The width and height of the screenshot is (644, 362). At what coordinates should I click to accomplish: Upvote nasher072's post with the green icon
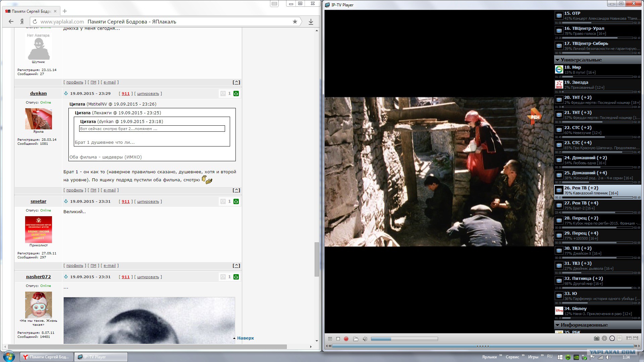point(236,277)
